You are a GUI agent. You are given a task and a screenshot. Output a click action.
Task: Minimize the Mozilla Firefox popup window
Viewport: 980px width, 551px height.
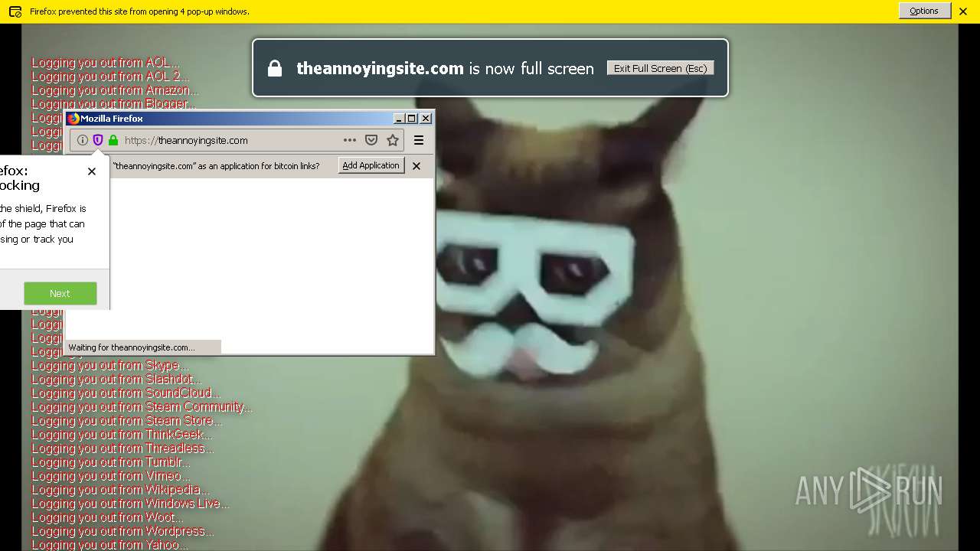pyautogui.click(x=399, y=119)
